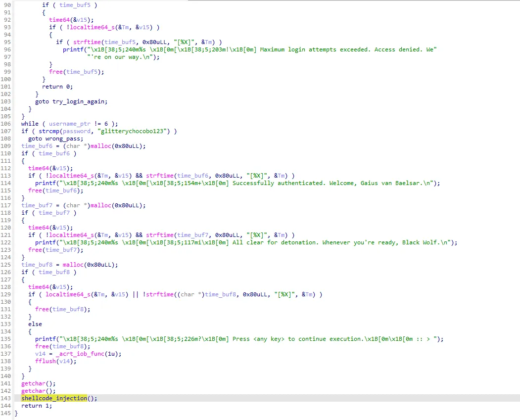Click the return 0 statement

point(52,87)
